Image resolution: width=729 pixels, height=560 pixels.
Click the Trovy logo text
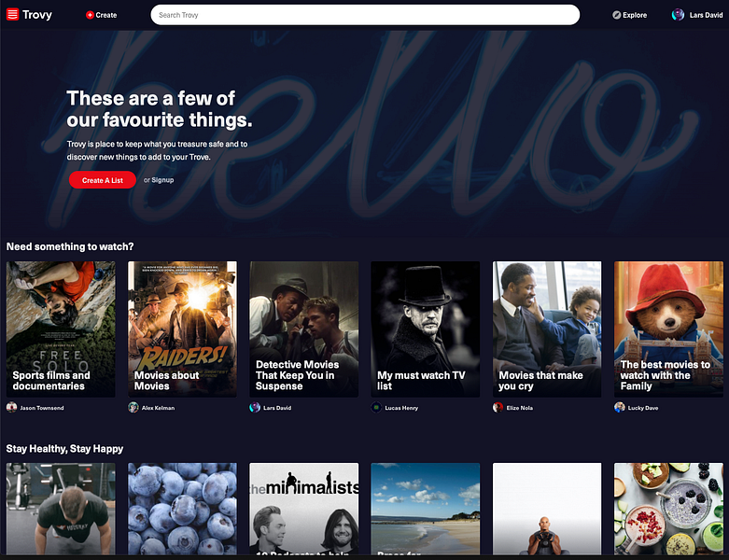(37, 15)
